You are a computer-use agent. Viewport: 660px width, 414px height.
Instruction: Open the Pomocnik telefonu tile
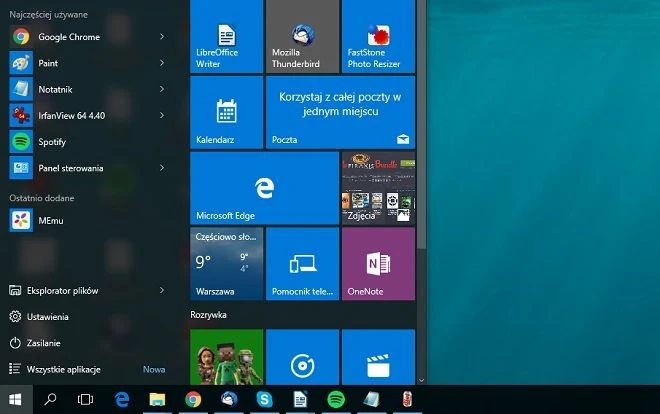tap(303, 264)
